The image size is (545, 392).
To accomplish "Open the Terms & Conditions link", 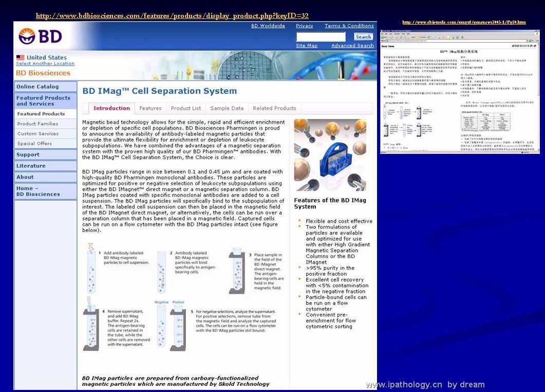I will click(349, 26).
